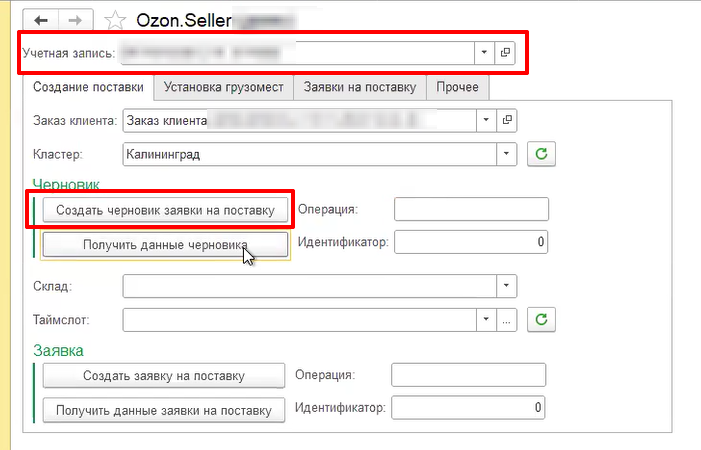
Task: Focus the Черновик Операция field
Action: pos(471,209)
